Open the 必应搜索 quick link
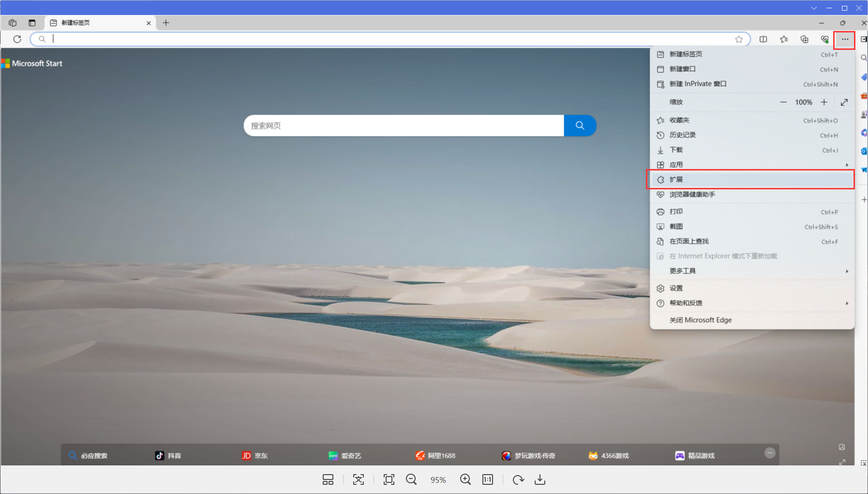 coord(88,456)
